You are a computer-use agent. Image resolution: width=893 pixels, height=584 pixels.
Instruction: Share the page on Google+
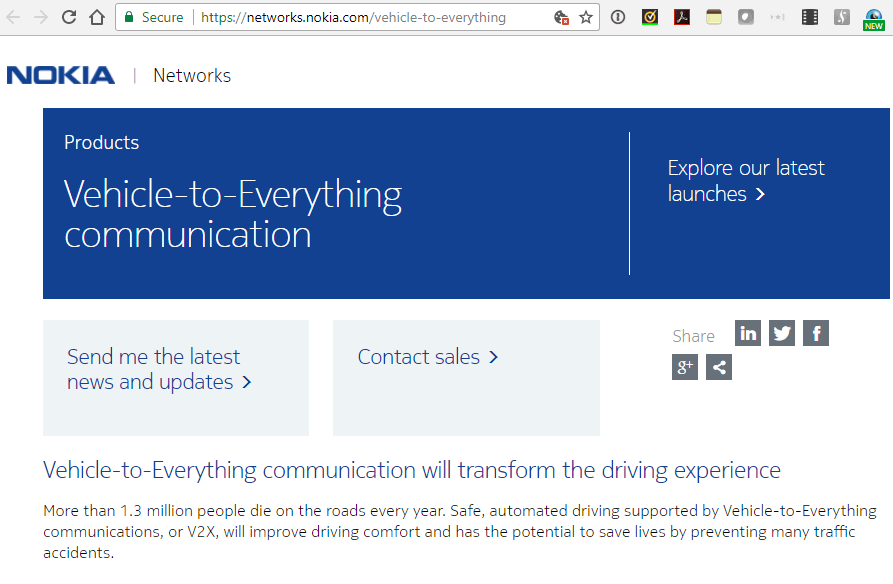tap(685, 367)
